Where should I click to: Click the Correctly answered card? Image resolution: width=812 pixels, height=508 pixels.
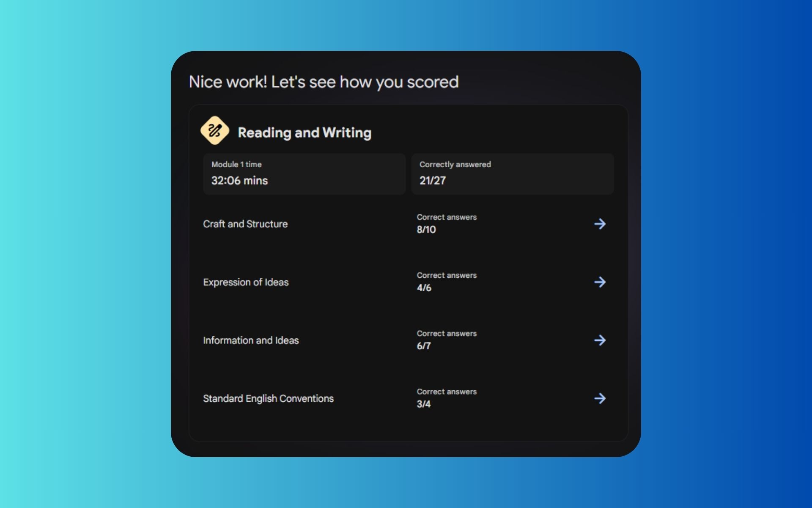pos(512,174)
